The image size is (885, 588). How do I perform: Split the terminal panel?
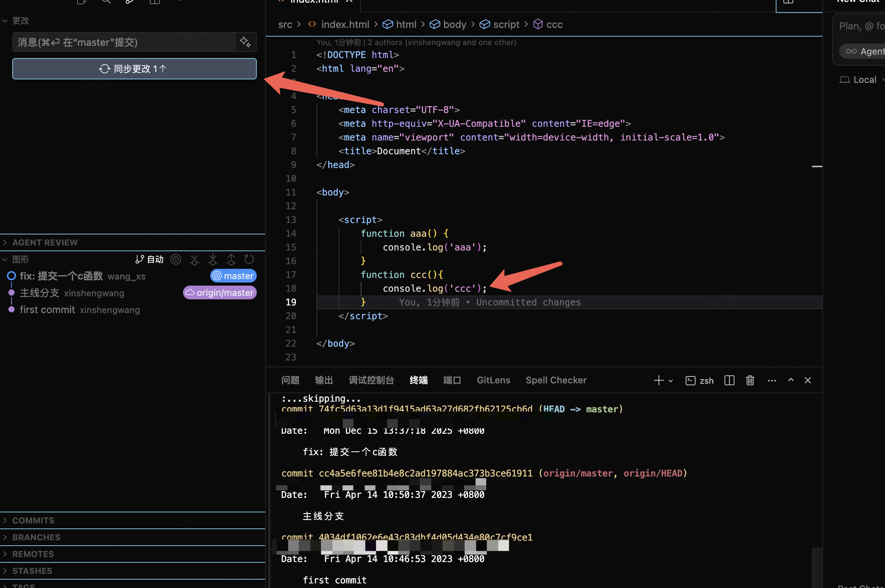[x=729, y=380]
